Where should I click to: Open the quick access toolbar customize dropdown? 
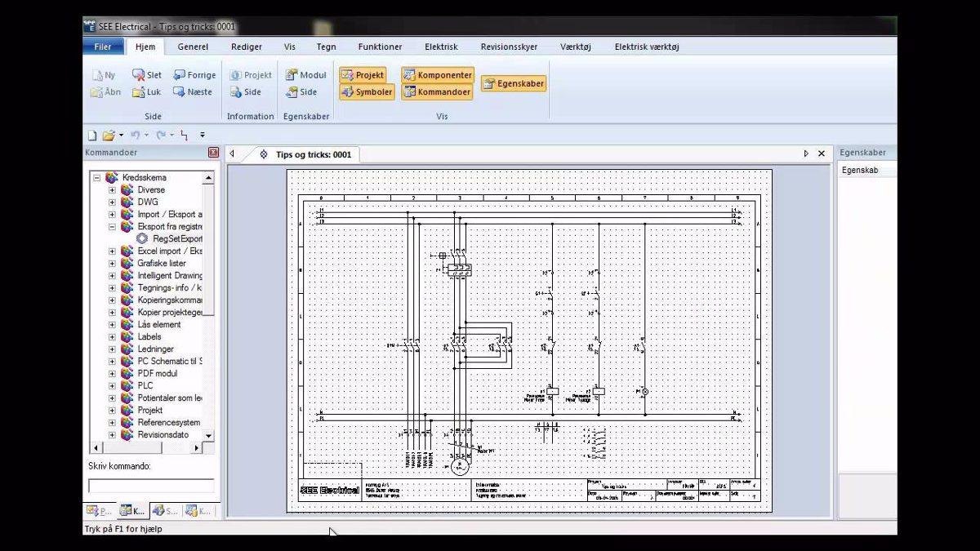203,136
